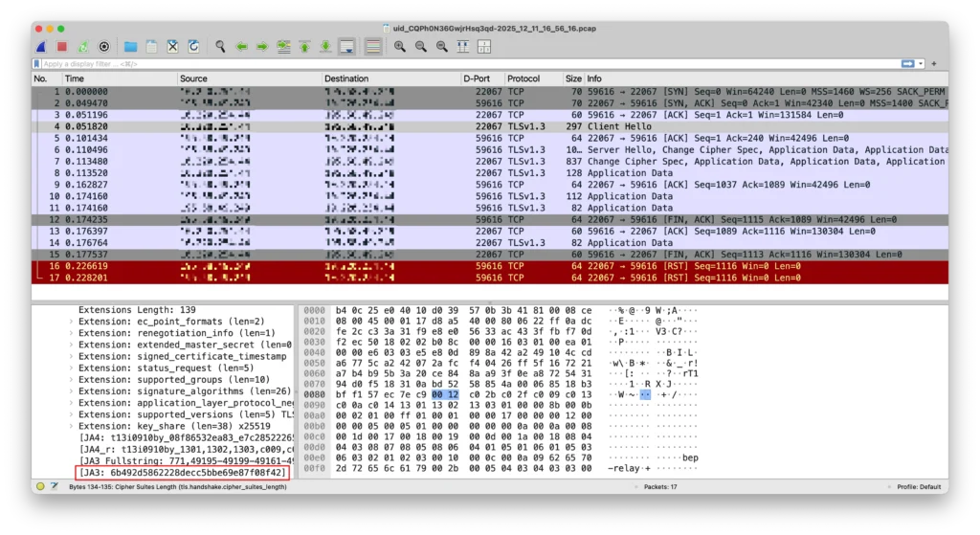The width and height of the screenshot is (980, 535).
Task: Go to next packet green arrow
Action: pyautogui.click(x=261, y=46)
